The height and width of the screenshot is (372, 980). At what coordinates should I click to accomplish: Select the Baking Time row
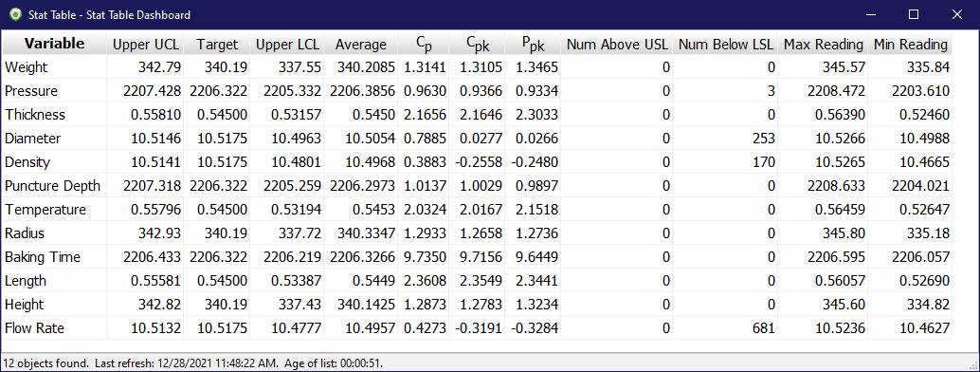click(477, 257)
